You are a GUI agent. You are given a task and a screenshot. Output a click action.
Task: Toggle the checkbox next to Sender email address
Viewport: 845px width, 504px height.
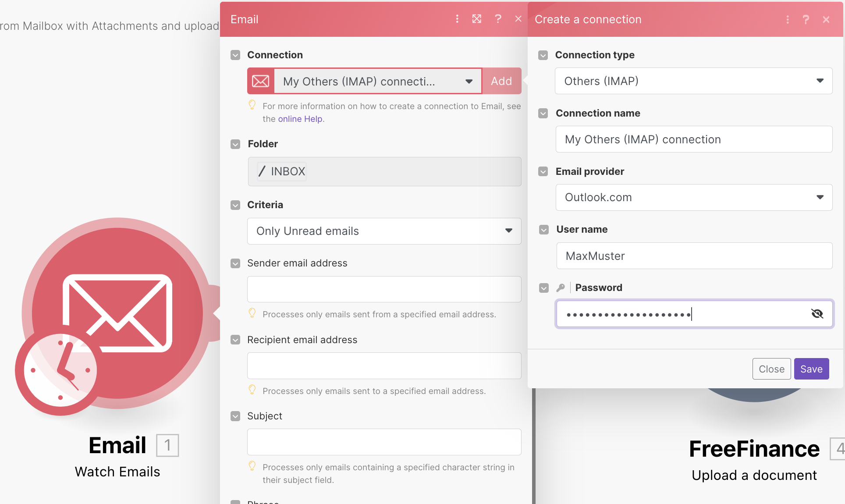[x=235, y=263]
